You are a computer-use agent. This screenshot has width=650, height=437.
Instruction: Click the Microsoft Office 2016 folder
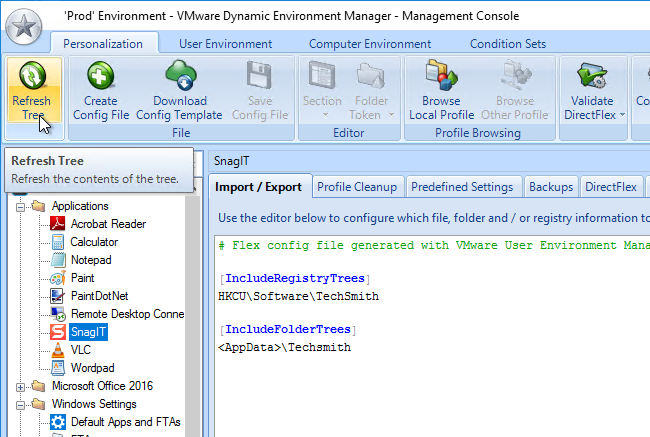click(102, 386)
